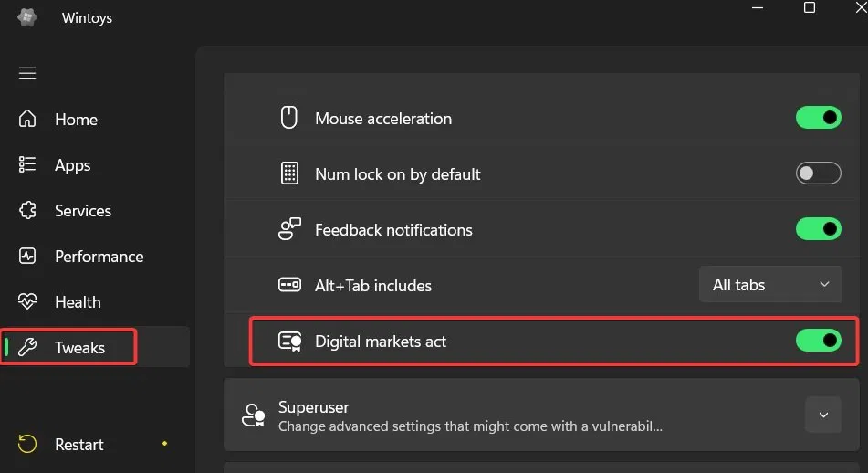
Task: Click the Wintoys app logo
Action: click(x=27, y=17)
